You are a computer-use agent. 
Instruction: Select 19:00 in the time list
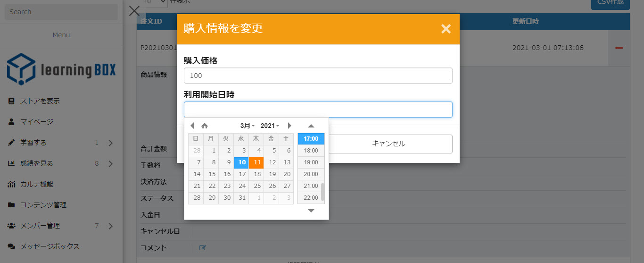pyautogui.click(x=311, y=162)
